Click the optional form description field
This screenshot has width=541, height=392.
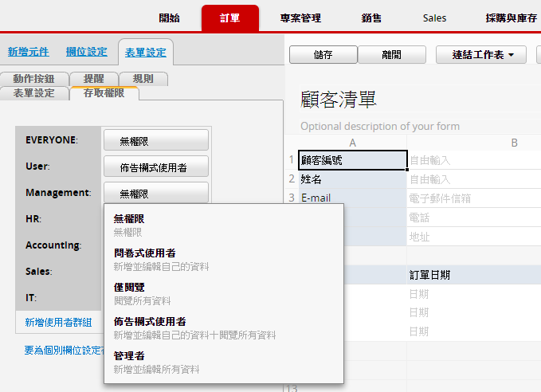point(380,127)
